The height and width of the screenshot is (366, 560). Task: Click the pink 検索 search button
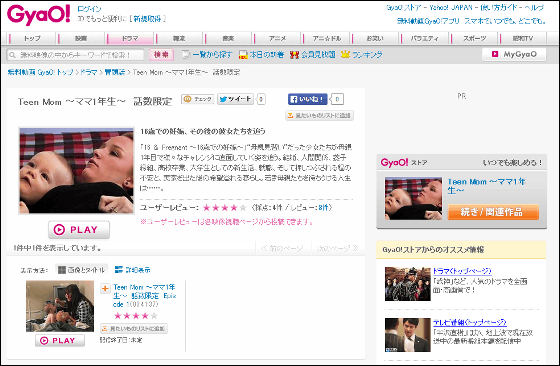click(x=161, y=55)
